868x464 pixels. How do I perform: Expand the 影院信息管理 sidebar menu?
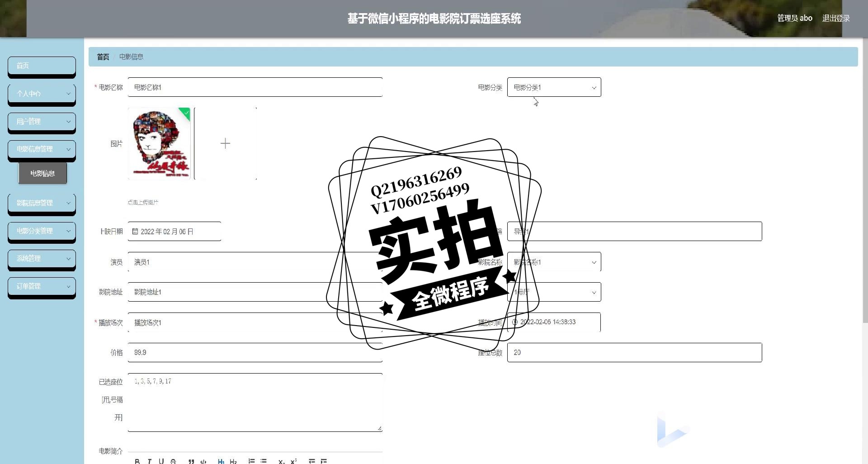[x=42, y=203]
